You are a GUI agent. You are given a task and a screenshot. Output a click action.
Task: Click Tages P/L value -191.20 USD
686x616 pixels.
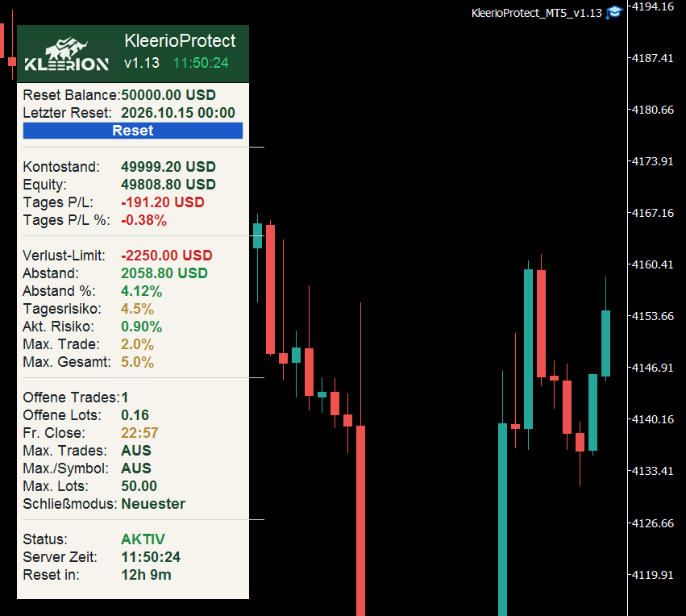[x=163, y=202]
